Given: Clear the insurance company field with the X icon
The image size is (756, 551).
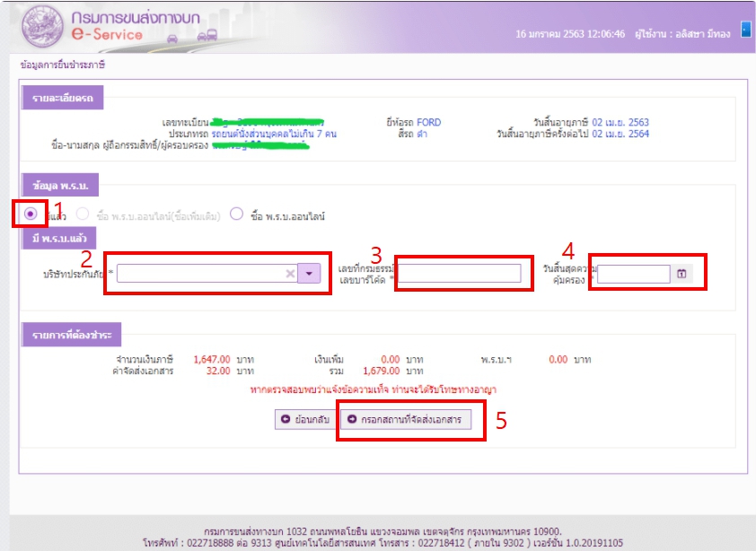Looking at the screenshot, I should click(x=290, y=274).
